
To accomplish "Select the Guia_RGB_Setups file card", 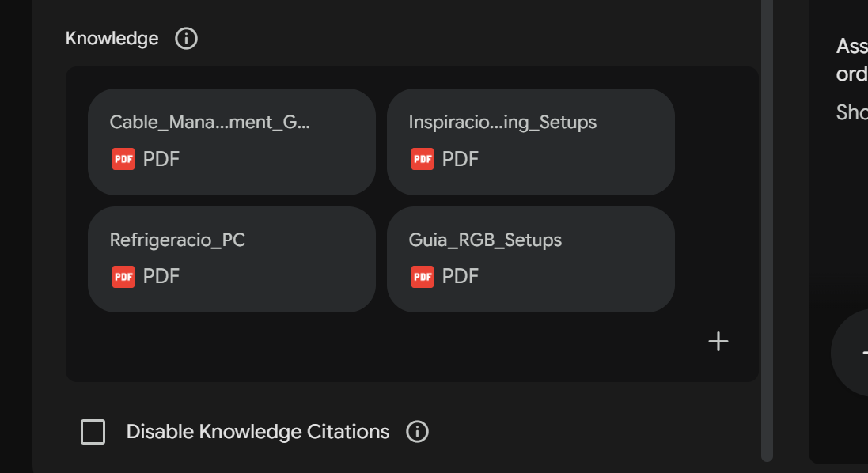I will 531,259.
